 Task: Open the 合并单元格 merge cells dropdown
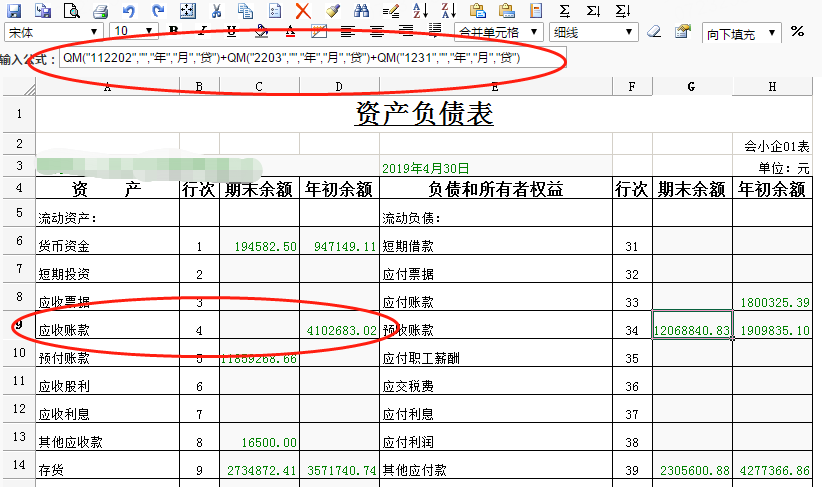(498, 32)
